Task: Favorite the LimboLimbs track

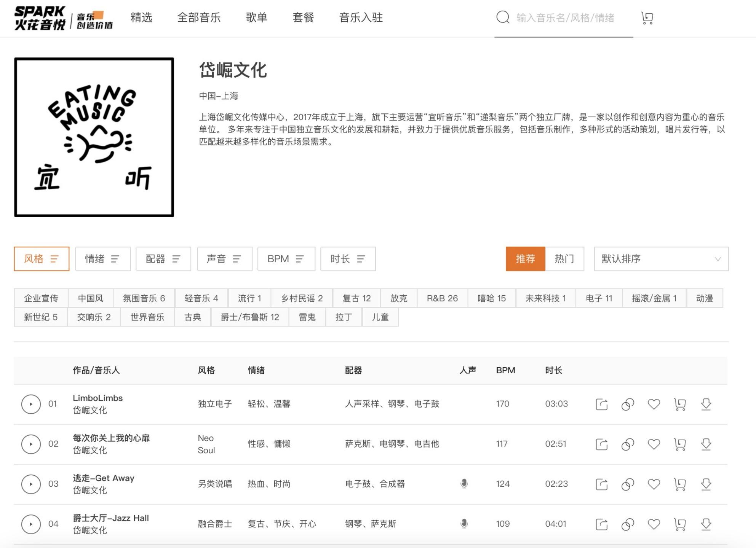Action: (654, 404)
